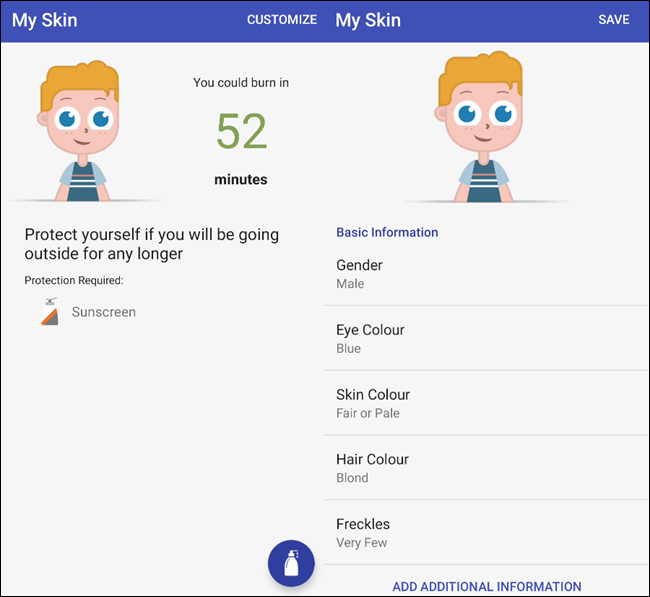Click the Sunscreen protection label
Viewport: 650px width, 597px height.
pyautogui.click(x=103, y=312)
